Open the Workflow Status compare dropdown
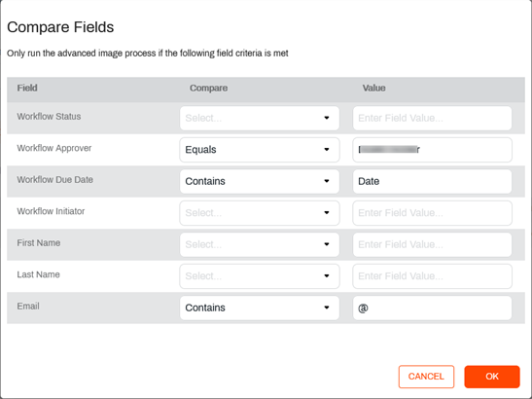This screenshot has width=532, height=399. click(260, 118)
